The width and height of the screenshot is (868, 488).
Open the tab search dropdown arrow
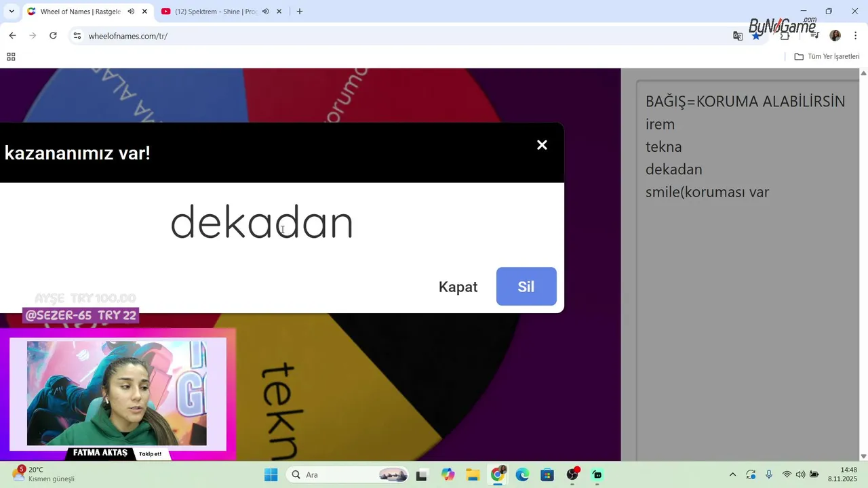pos(12,12)
